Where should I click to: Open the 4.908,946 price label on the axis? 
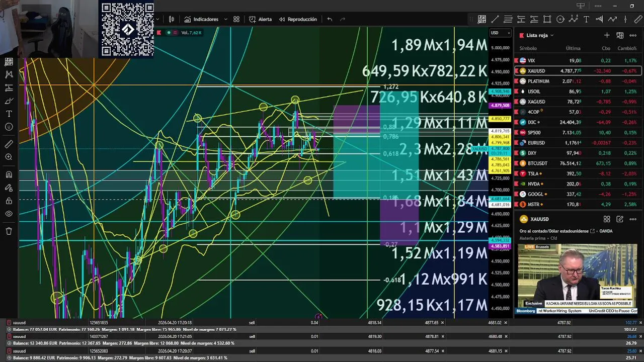pyautogui.click(x=499, y=92)
